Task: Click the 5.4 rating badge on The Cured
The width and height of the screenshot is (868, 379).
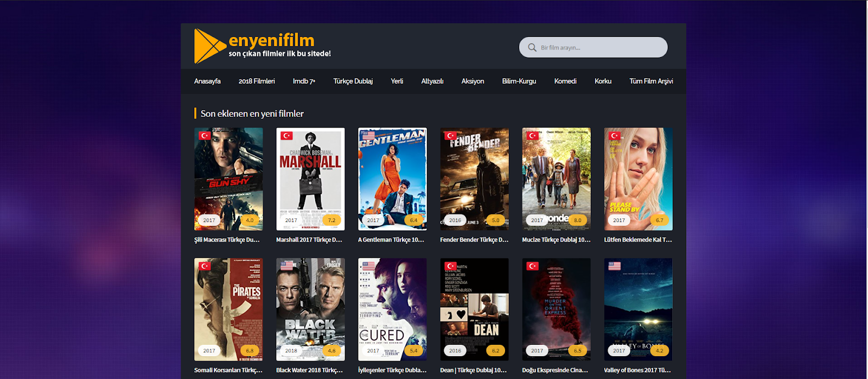Action: [x=414, y=351]
